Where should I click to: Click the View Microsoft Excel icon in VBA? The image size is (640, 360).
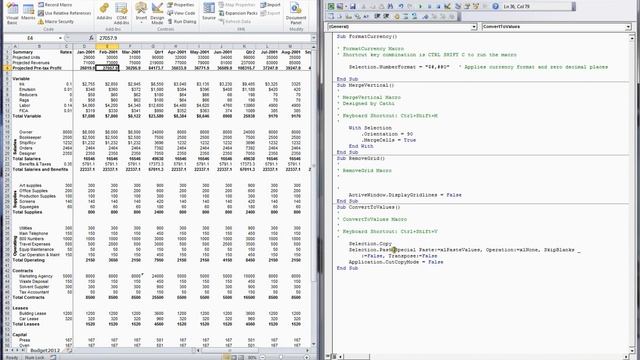(331, 6)
